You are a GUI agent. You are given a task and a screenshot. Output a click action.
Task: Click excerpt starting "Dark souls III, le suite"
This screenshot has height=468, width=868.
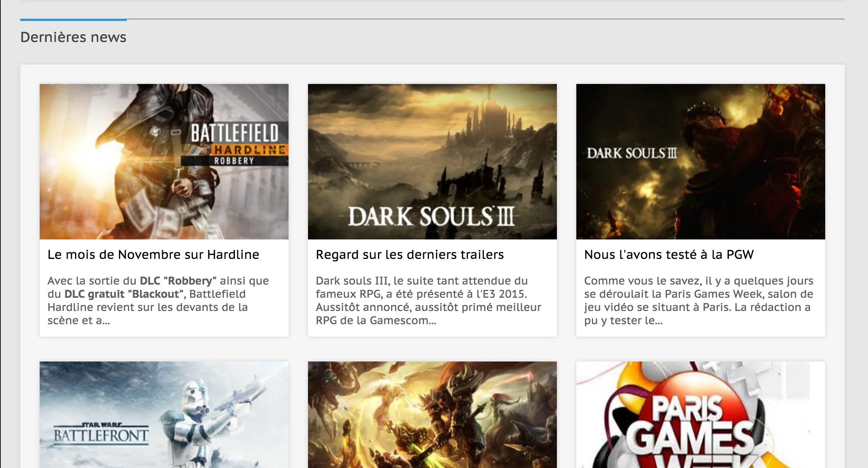coord(428,300)
